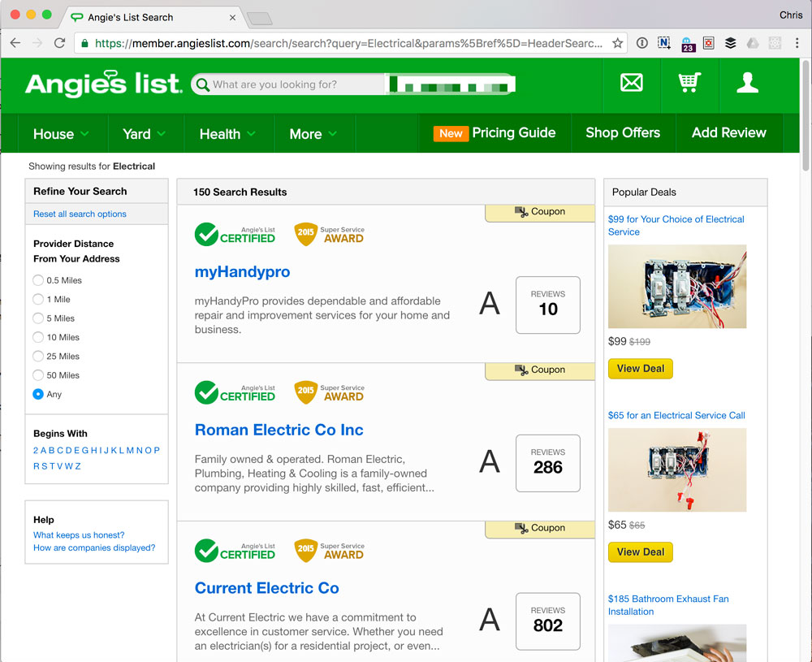The height and width of the screenshot is (662, 812).
Task: Select the 25 Miles distance radio
Action: click(38, 357)
